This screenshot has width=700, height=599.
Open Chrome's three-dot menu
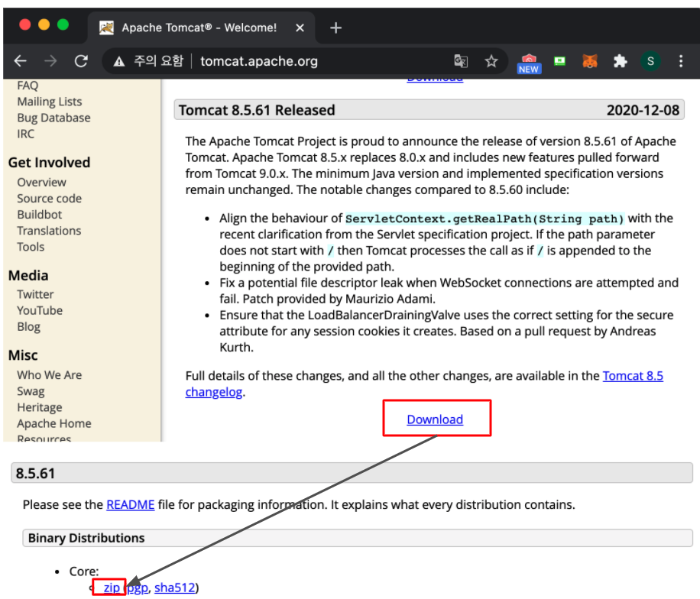point(681,61)
